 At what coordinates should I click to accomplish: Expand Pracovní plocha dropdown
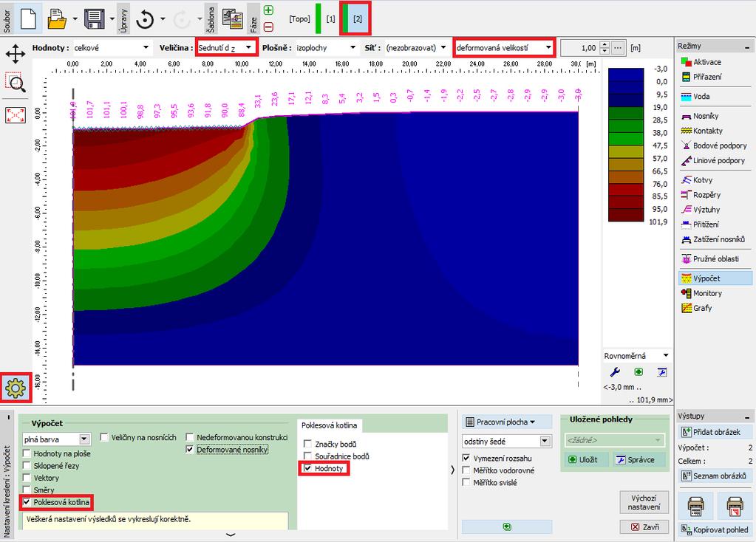click(x=506, y=422)
